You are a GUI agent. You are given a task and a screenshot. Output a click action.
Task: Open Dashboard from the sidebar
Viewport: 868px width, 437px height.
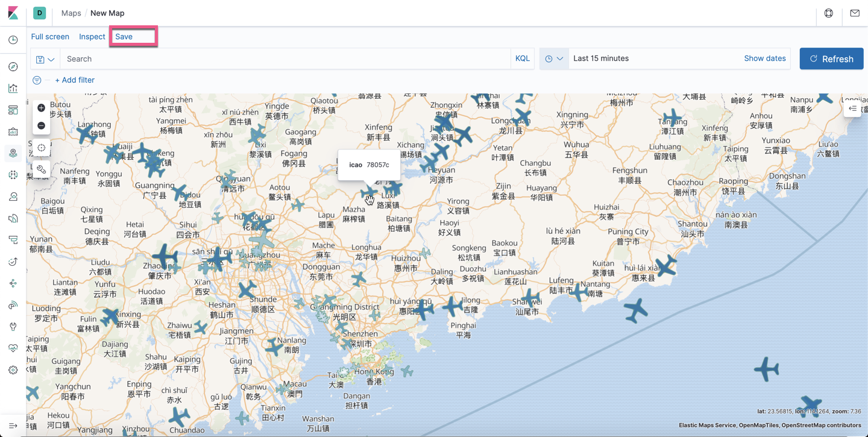(13, 110)
